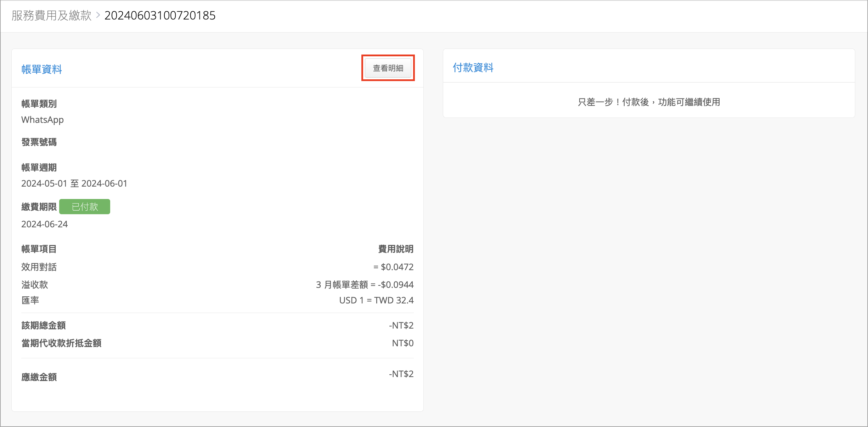Select exchange rate USD 1 = TWD 32.4
Image resolution: width=868 pixels, height=427 pixels.
(x=376, y=300)
